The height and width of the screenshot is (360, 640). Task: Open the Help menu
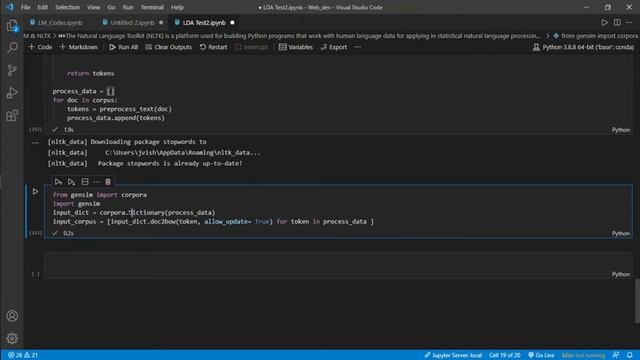[x=177, y=7]
